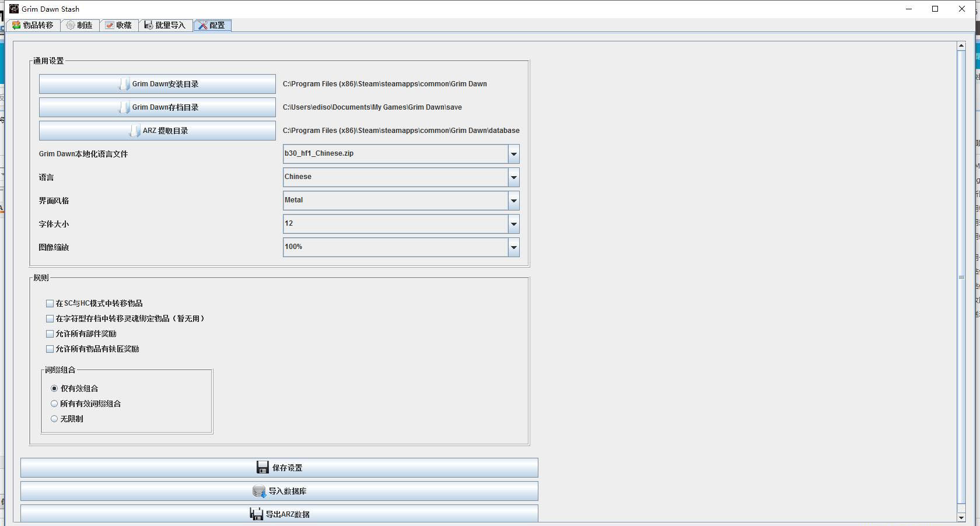This screenshot has height=526, width=980.
Task: Switch to the 制造 tab
Action: [79, 25]
